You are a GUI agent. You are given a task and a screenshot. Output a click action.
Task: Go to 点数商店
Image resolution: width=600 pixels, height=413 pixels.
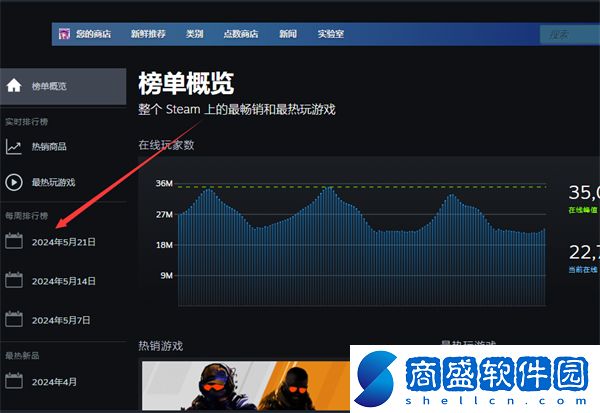click(241, 34)
